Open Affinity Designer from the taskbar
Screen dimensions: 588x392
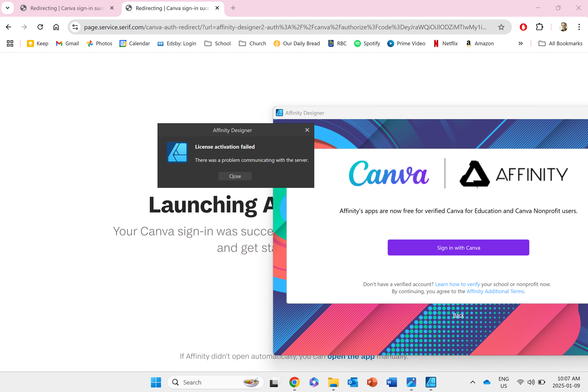pos(431,382)
